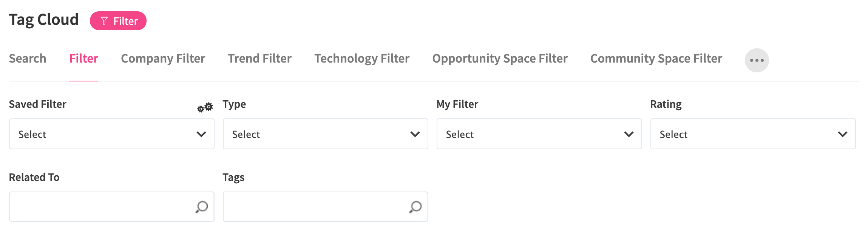868x236 pixels.
Task: Switch to Technology Filter tab
Action: coord(362,58)
